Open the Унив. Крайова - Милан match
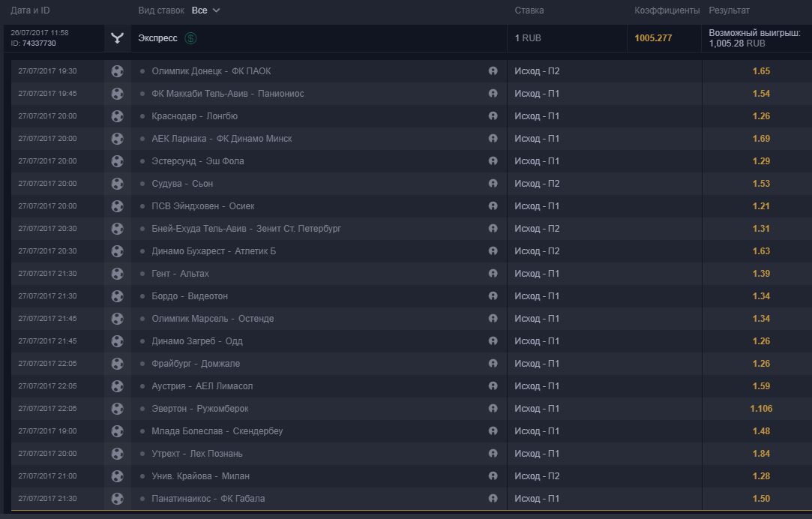Image resolution: width=812 pixels, height=519 pixels. (x=200, y=476)
